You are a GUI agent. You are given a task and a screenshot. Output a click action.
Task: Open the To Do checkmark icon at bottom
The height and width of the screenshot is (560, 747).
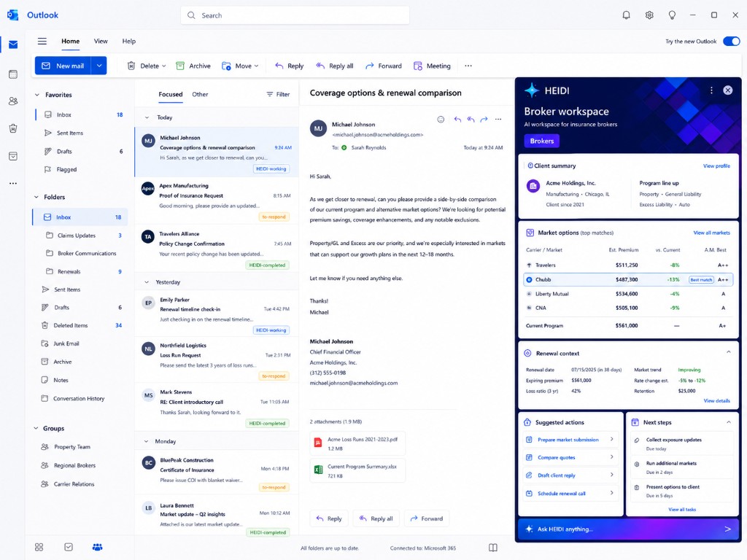tap(69, 547)
